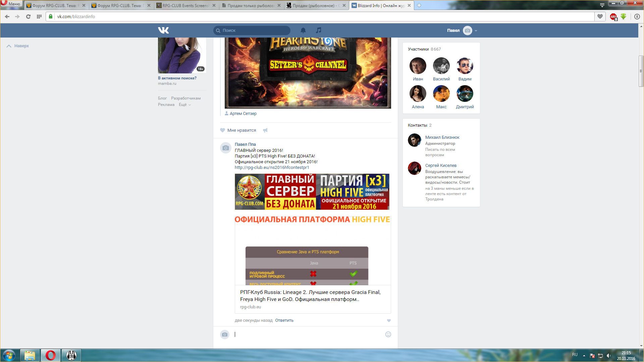The image size is (644, 362).
Task: Click Павел Ппа's comment avatar
Action: (x=225, y=148)
